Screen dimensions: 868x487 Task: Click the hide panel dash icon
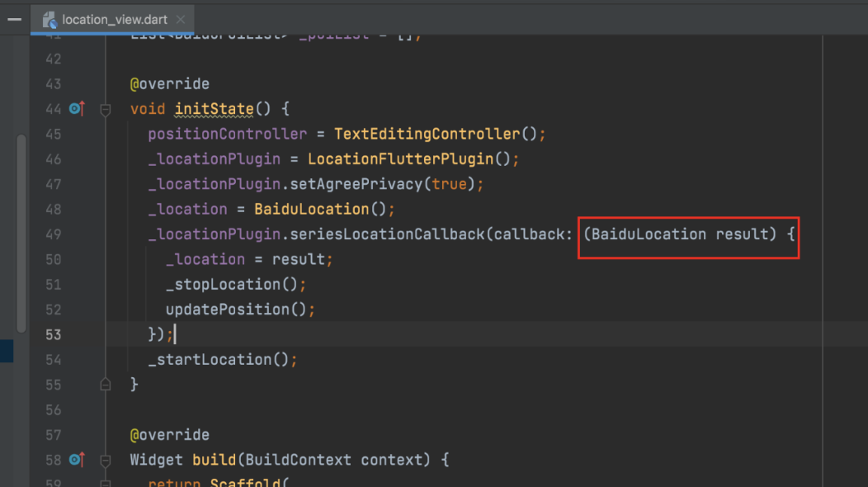coord(14,18)
